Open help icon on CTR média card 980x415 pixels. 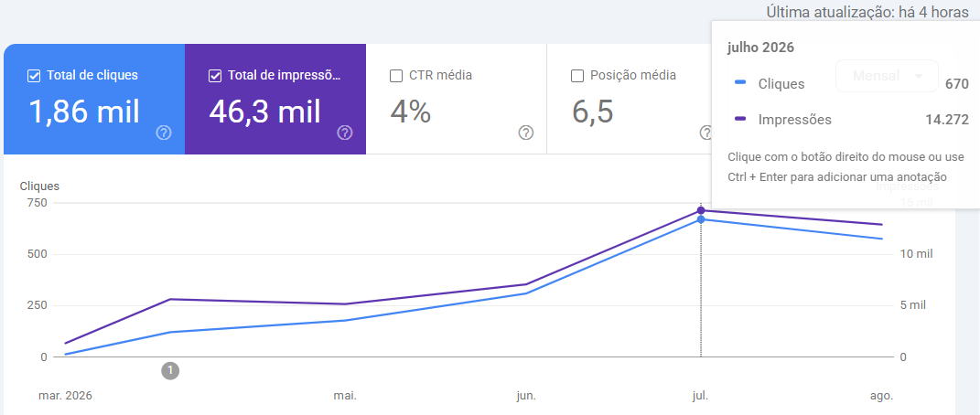click(526, 133)
